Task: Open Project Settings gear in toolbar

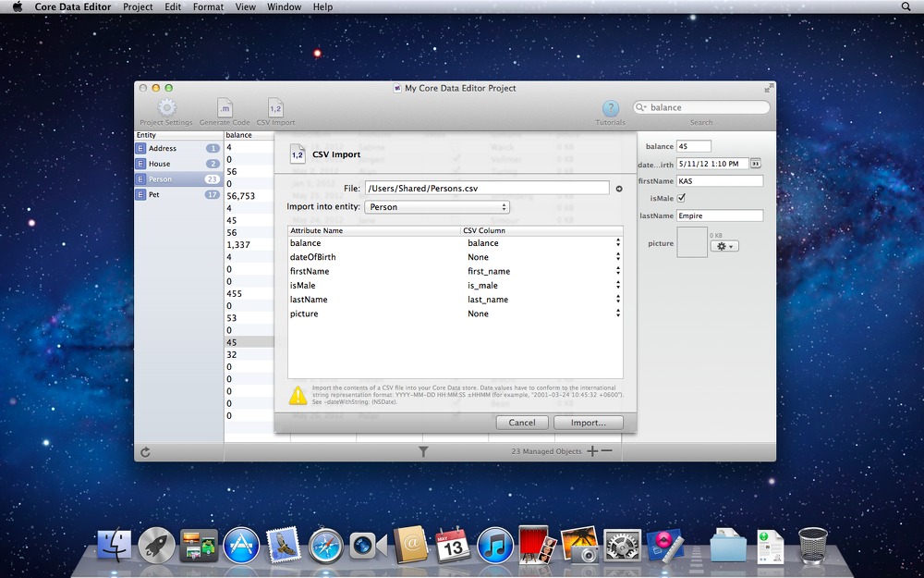Action: (166, 108)
